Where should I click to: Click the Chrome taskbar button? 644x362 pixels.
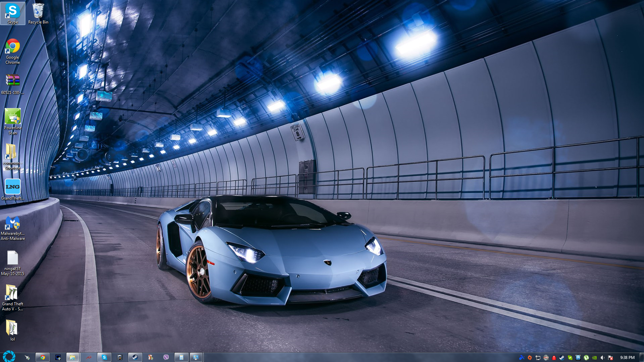[x=42, y=357]
